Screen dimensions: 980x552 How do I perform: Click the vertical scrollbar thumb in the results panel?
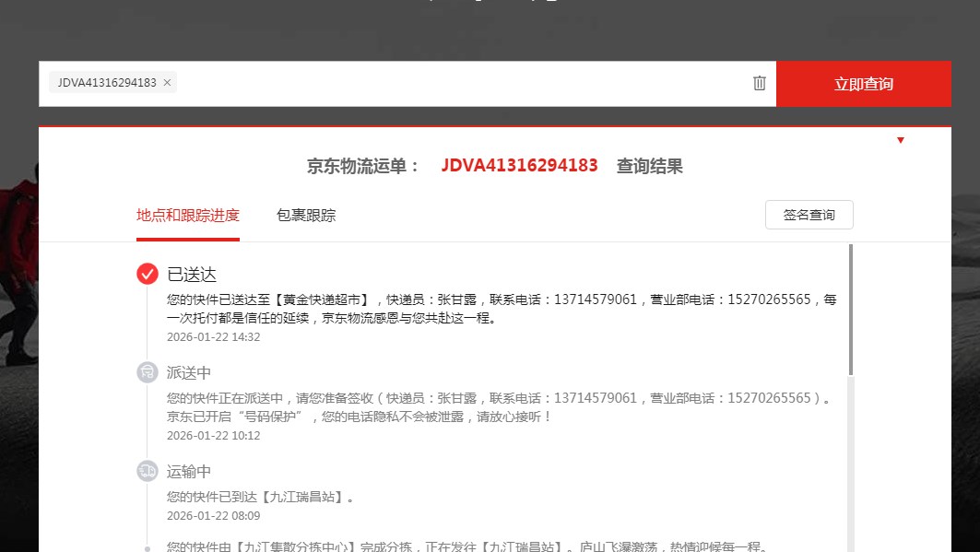pos(850,309)
